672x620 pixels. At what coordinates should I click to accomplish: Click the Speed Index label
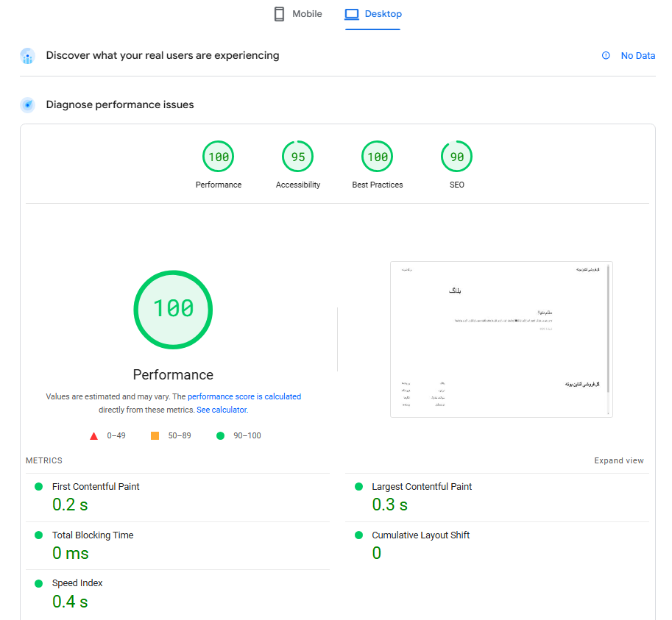pos(77,583)
